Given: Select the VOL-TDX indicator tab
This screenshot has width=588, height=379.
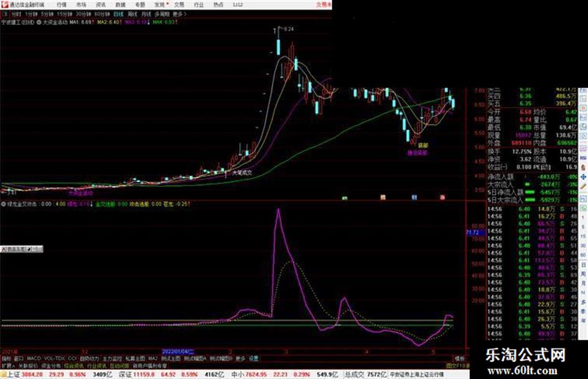Looking at the screenshot, I should click(54, 358).
